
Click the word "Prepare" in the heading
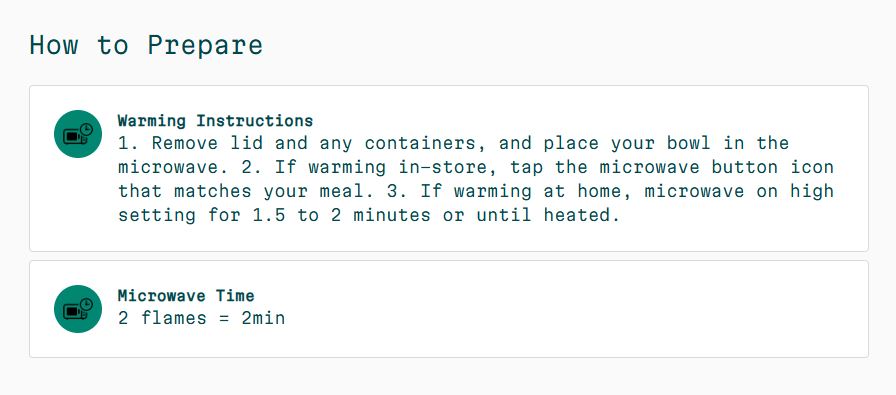click(205, 45)
